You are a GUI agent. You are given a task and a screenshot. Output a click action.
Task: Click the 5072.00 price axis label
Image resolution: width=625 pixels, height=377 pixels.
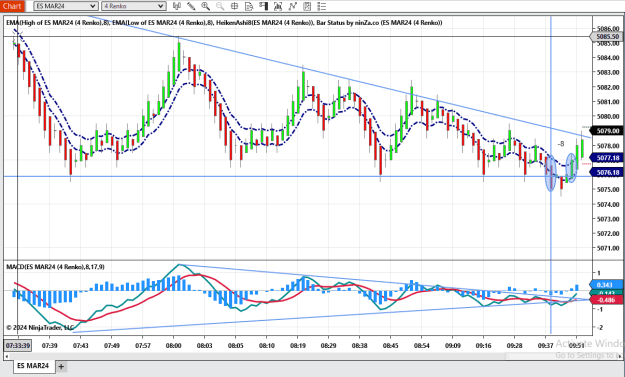click(x=609, y=234)
